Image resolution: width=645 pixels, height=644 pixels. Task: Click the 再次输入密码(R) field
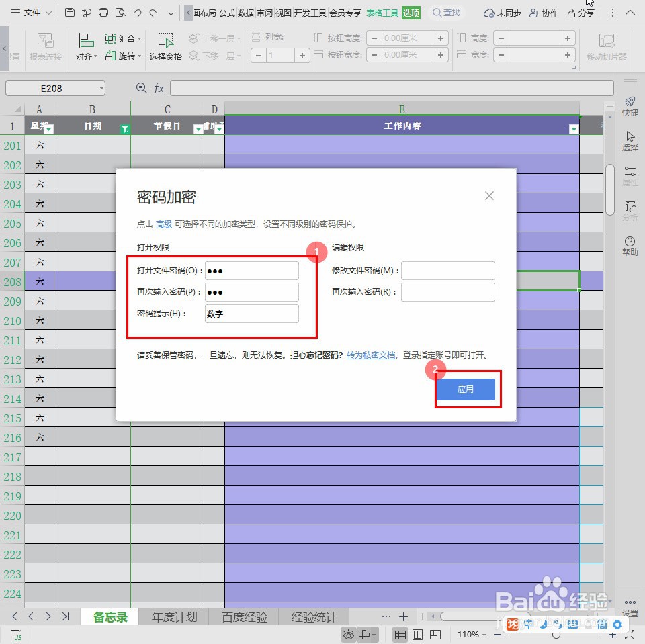click(x=448, y=292)
